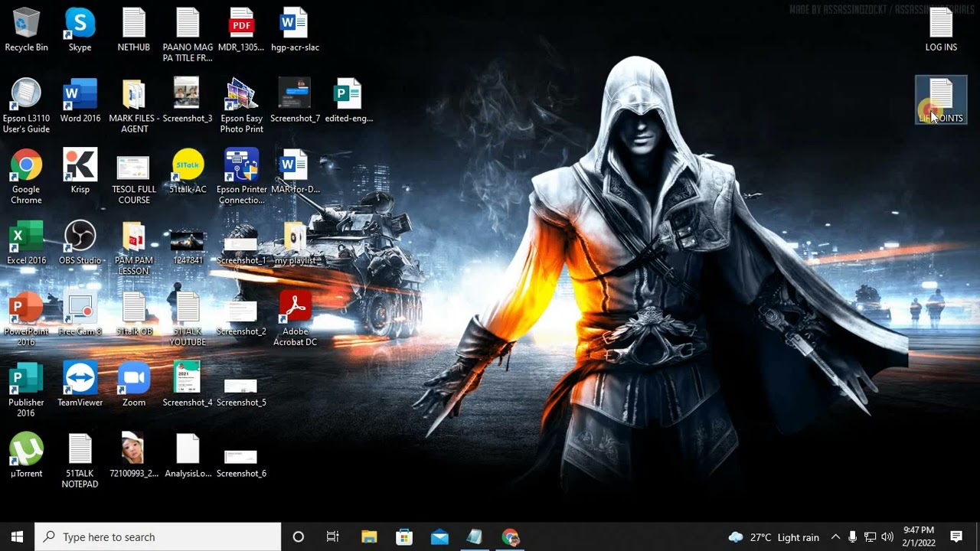
Task: Select the 51TALK YOUTUBE text file
Action: click(x=188, y=320)
